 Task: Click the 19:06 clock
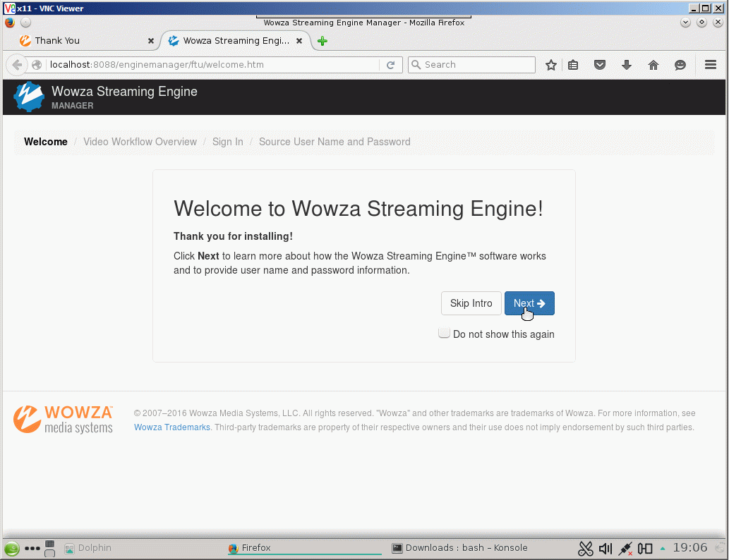[x=690, y=547]
